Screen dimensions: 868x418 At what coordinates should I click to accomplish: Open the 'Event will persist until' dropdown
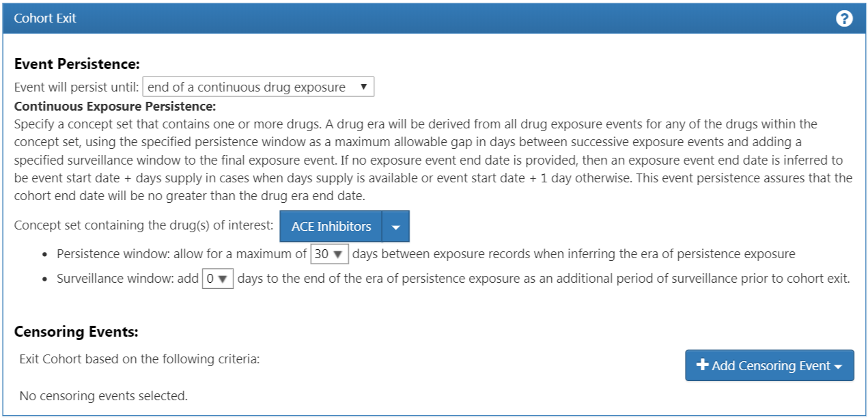(258, 87)
